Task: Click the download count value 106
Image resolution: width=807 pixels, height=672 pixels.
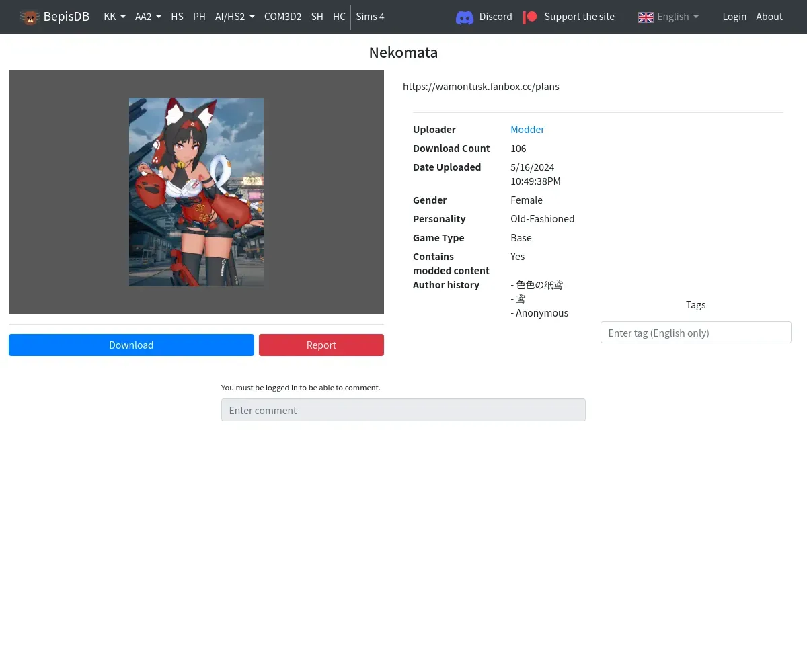Action: pyautogui.click(x=518, y=149)
